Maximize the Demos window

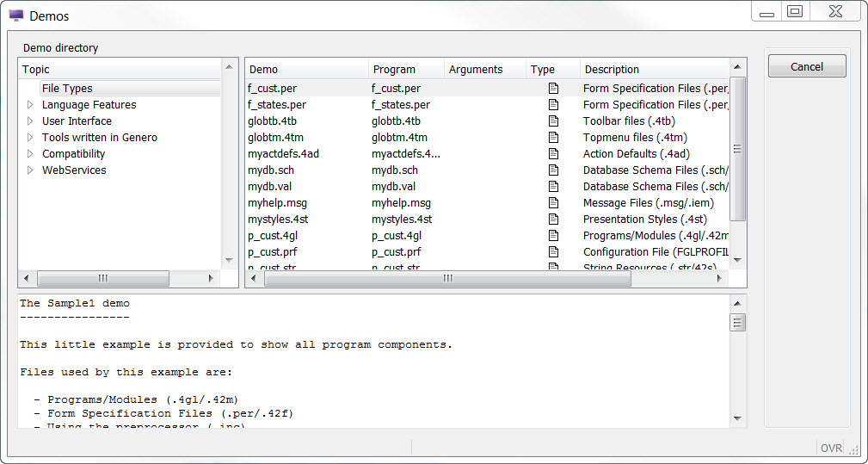point(795,11)
